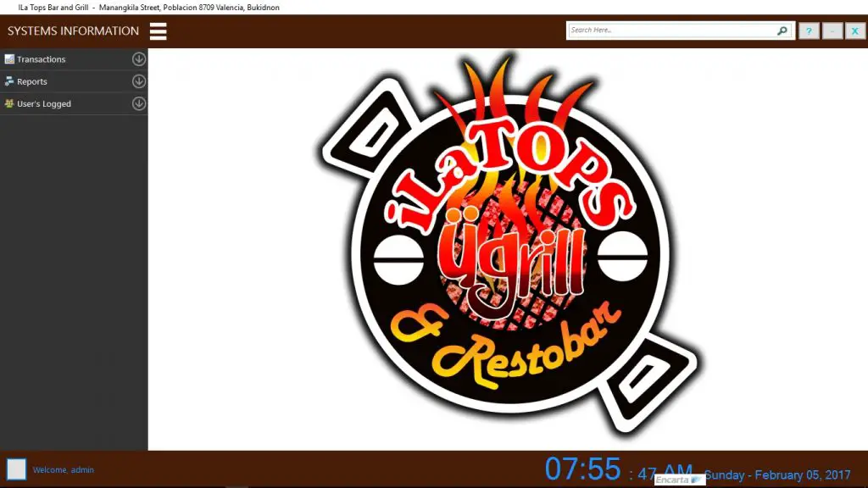The height and width of the screenshot is (488, 868).
Task: Click the User's Logged people icon
Action: [9, 103]
